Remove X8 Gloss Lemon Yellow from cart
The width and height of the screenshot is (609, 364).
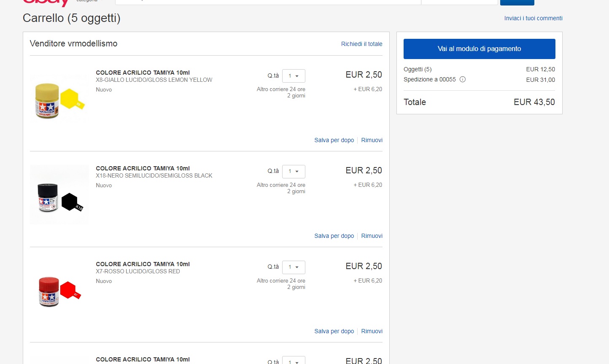372,140
